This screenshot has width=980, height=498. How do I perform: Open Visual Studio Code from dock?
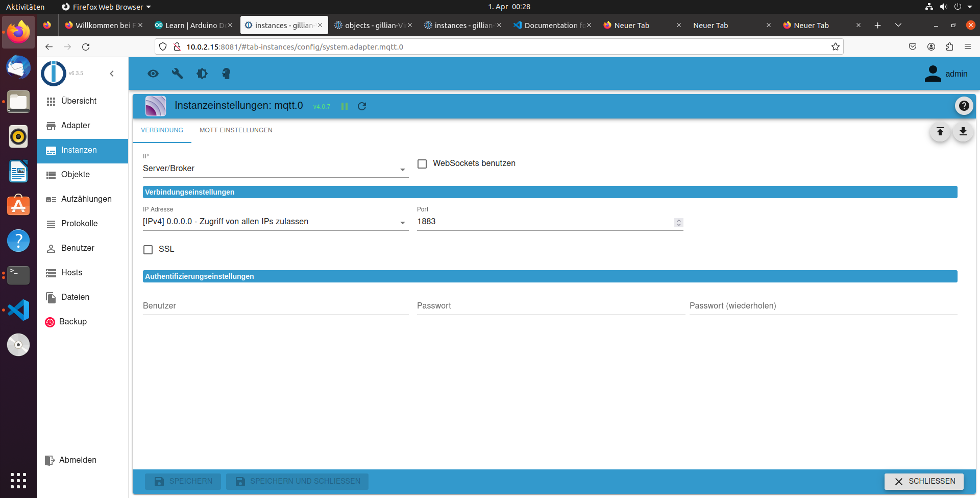[x=18, y=310]
